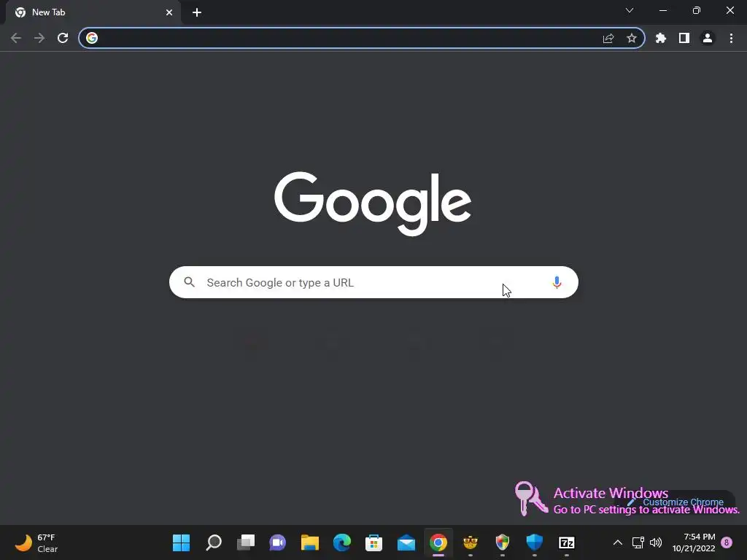Screen dimensions: 747x560
Task: Toggle the Chrome side panel
Action: pos(684,38)
